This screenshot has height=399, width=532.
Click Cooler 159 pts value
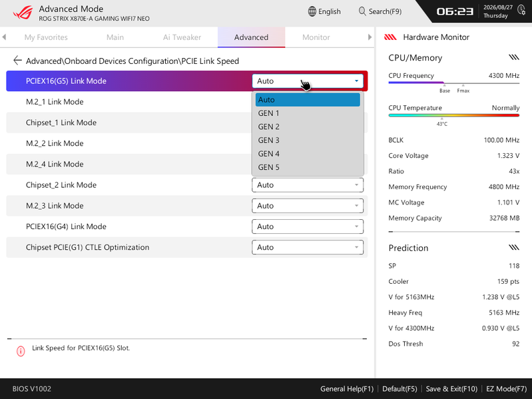click(508, 281)
